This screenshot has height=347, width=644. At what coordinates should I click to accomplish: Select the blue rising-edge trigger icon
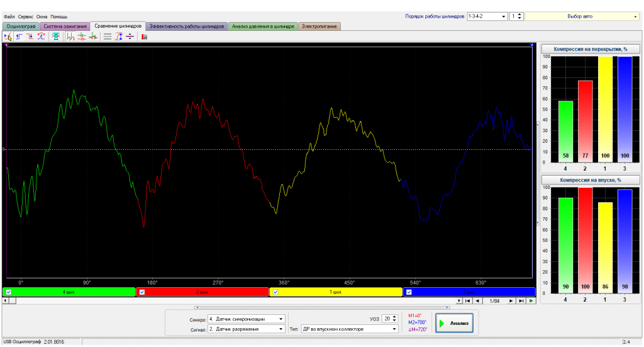coord(19,37)
